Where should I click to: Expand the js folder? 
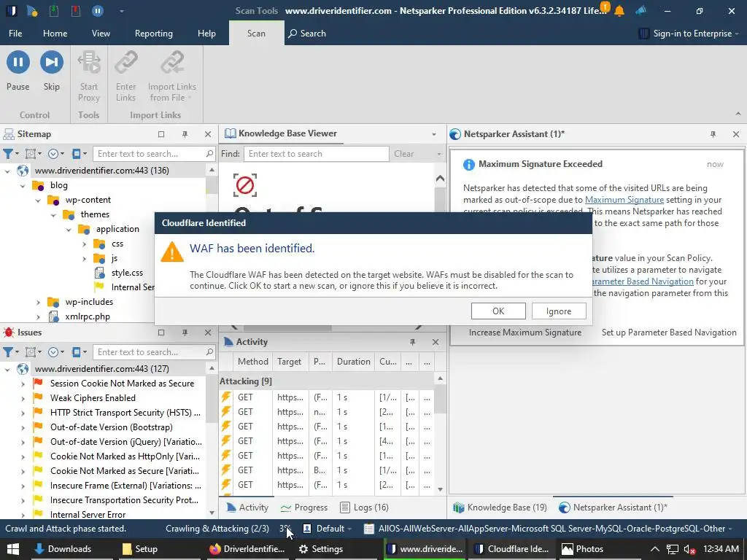tap(85, 259)
